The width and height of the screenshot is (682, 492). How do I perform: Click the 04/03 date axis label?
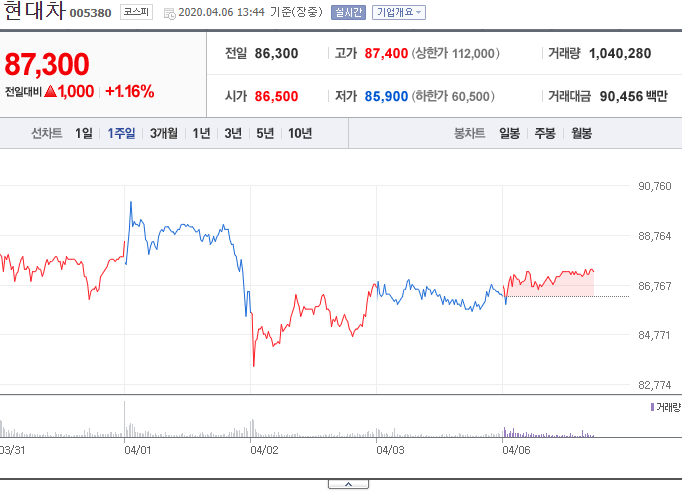click(x=390, y=450)
